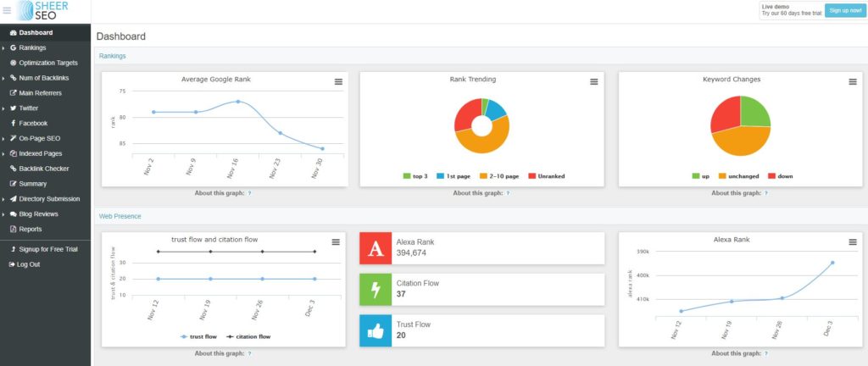Click the Twitter bird icon in sidebar
This screenshot has height=366, width=868.
coord(14,108)
